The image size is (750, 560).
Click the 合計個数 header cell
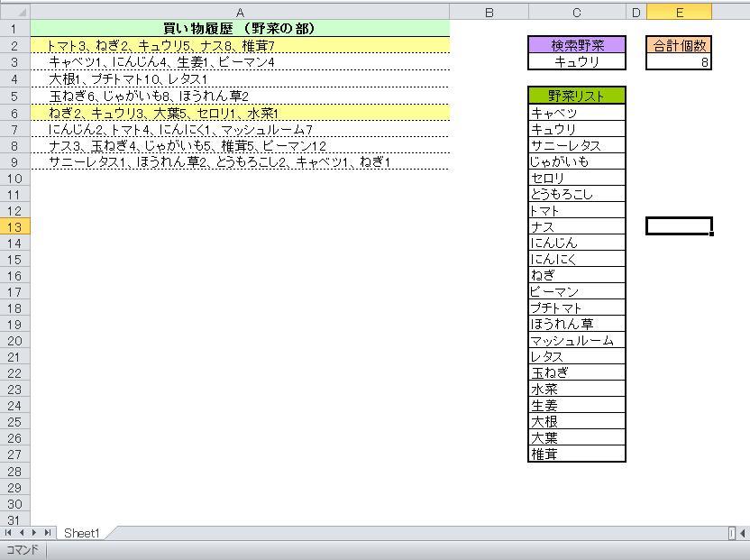(x=679, y=45)
